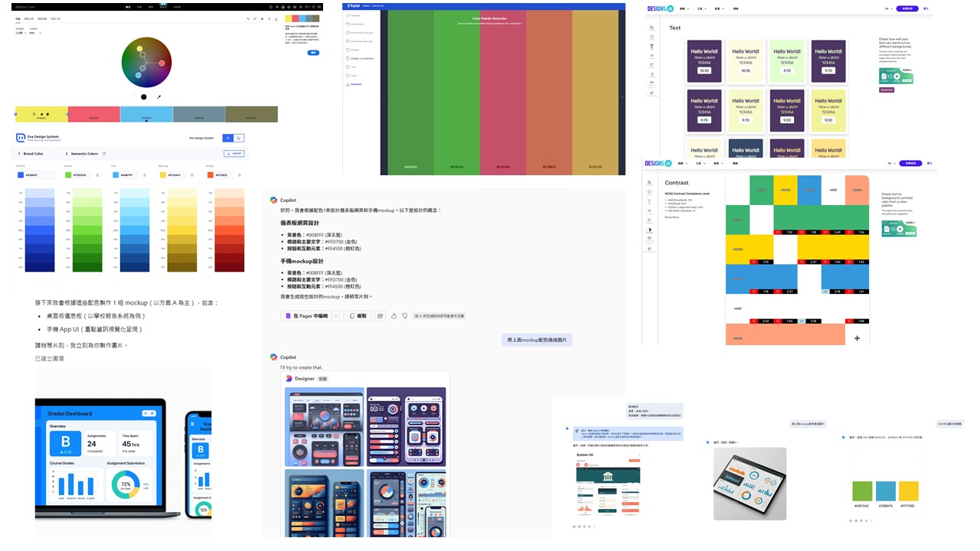Click the Toptal logo in palette generator
Image resolution: width=980 pixels, height=551 pixels.
click(354, 6)
